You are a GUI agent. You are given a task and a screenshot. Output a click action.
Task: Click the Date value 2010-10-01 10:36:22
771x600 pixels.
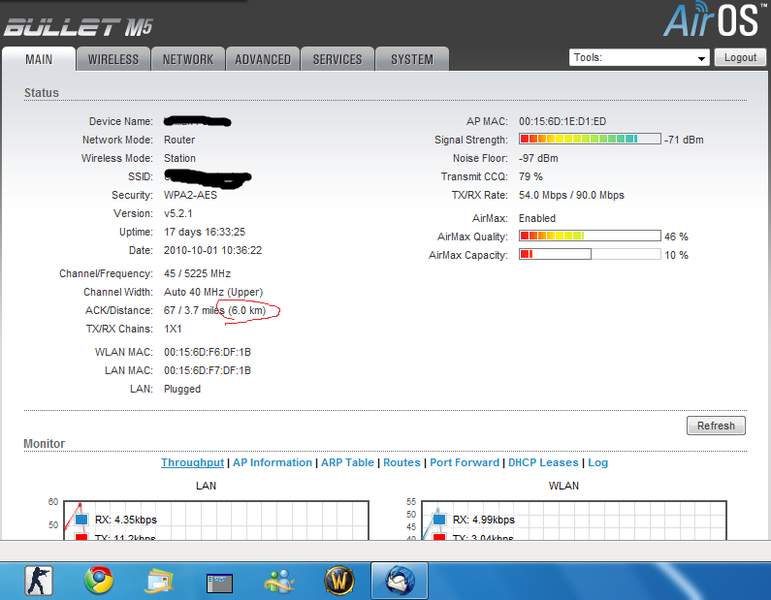coord(213,250)
